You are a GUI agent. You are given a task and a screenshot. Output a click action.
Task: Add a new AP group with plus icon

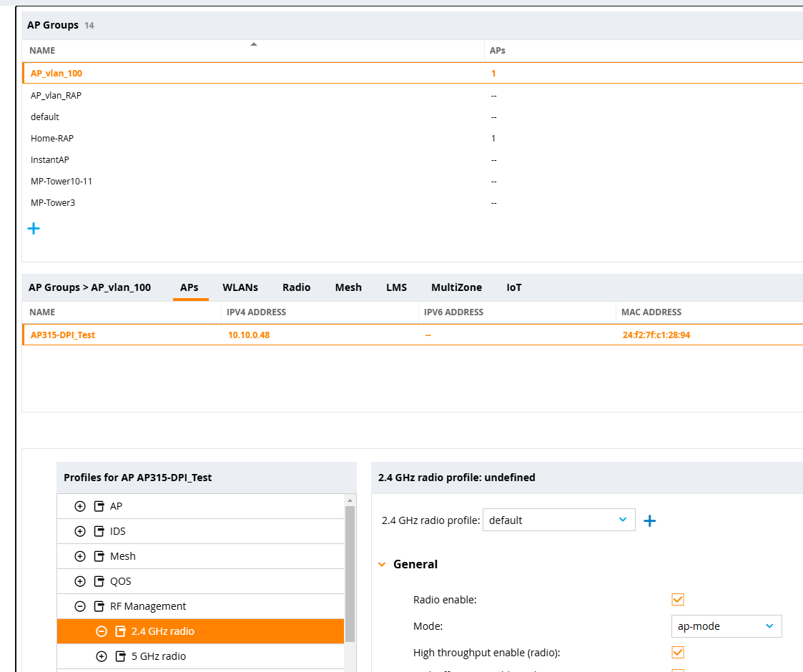(x=34, y=229)
